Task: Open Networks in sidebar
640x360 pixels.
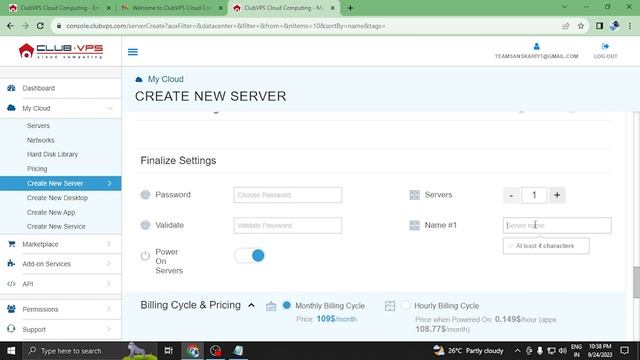Action: tap(40, 140)
